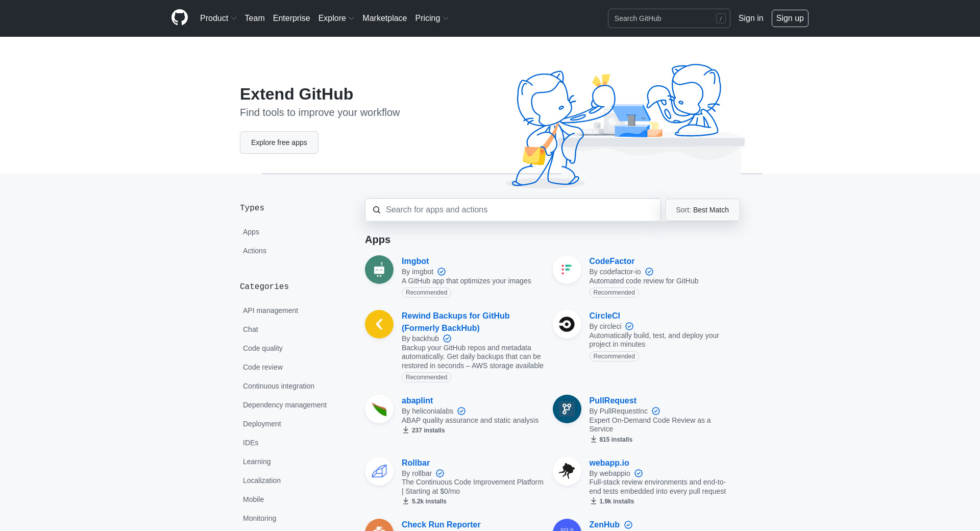Click the Sign in link
This screenshot has width=980, height=531.
click(751, 18)
